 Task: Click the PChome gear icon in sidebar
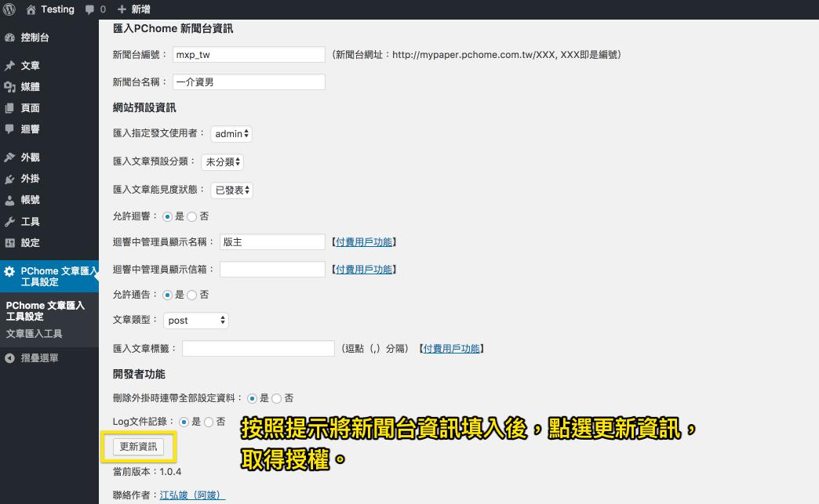[x=9, y=271]
